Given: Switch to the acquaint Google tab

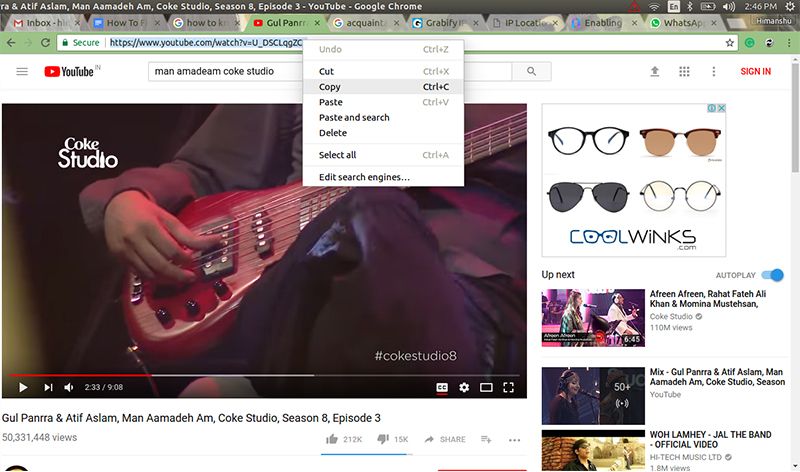Looking at the screenshot, I should click(x=364, y=23).
